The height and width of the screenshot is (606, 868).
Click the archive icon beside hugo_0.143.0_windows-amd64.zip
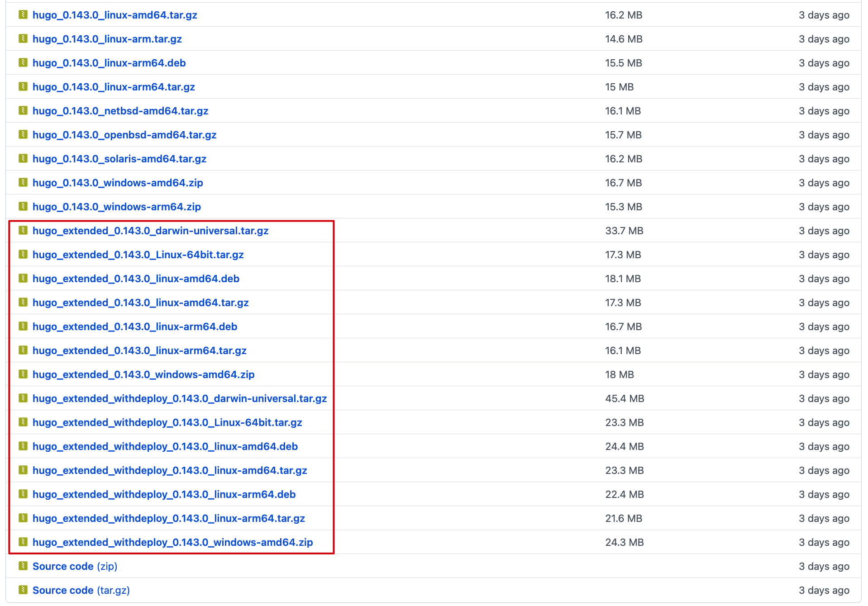[23, 183]
